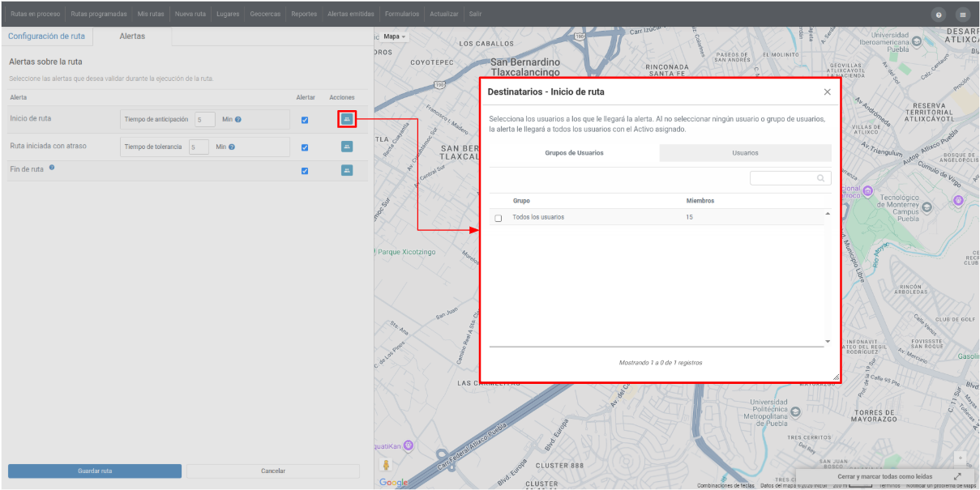Open recipients for Ruta iniciada con atraso
This screenshot has width=980, height=490.
[x=347, y=147]
